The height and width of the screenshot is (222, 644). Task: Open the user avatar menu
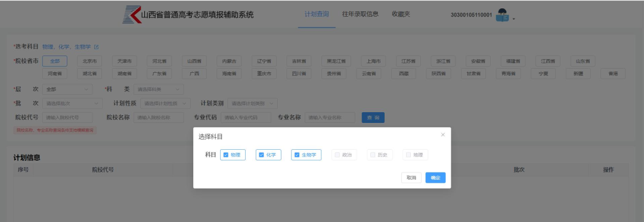(502, 15)
